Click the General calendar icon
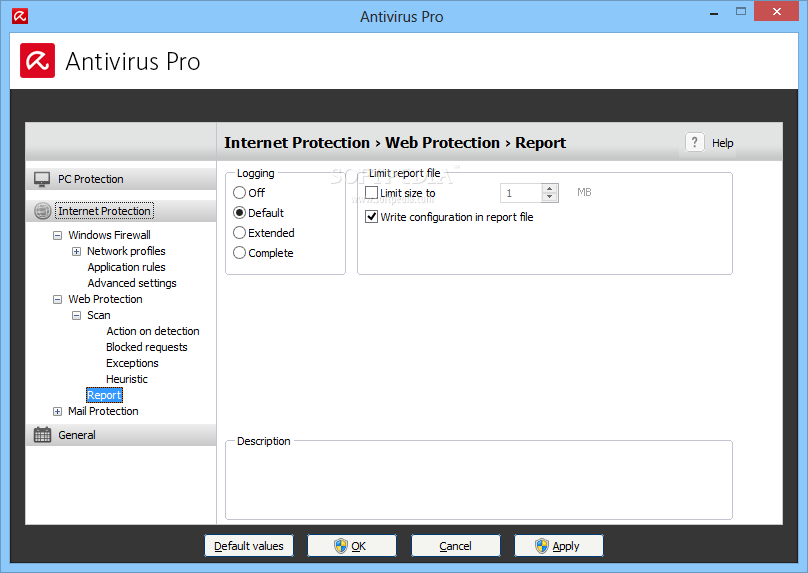Image resolution: width=808 pixels, height=573 pixels. pyautogui.click(x=42, y=435)
